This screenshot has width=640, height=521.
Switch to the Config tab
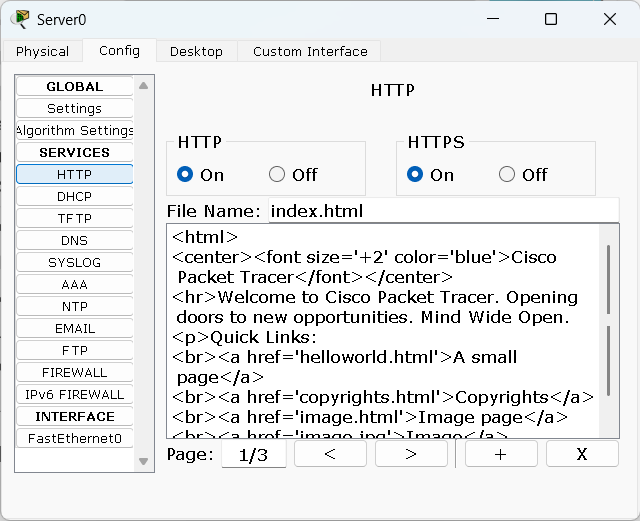[119, 51]
